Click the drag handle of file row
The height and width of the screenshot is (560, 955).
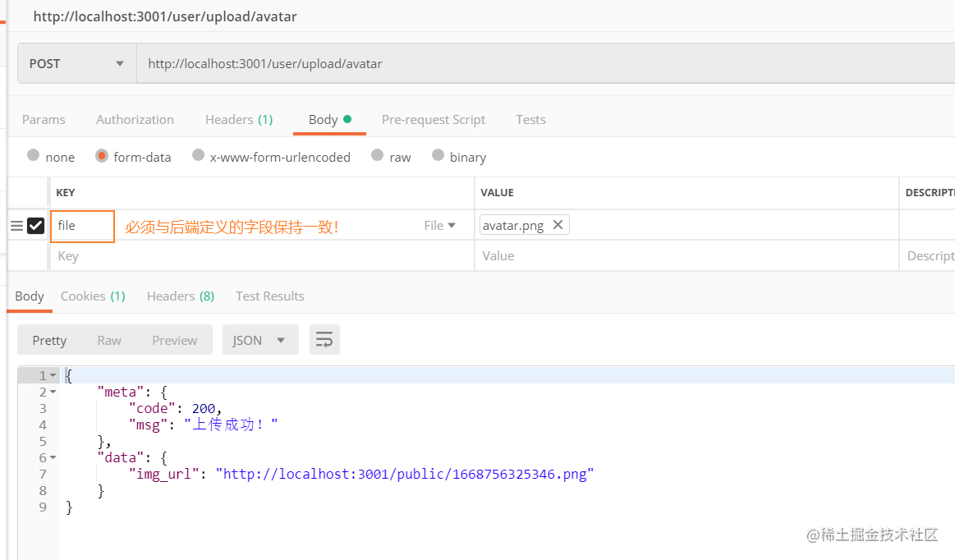[x=17, y=226]
